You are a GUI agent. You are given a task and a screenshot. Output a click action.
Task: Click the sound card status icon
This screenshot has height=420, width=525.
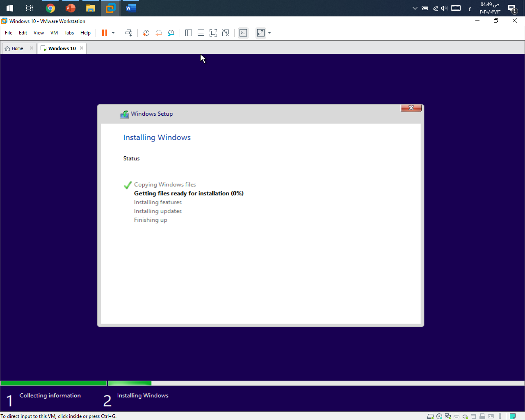465,416
